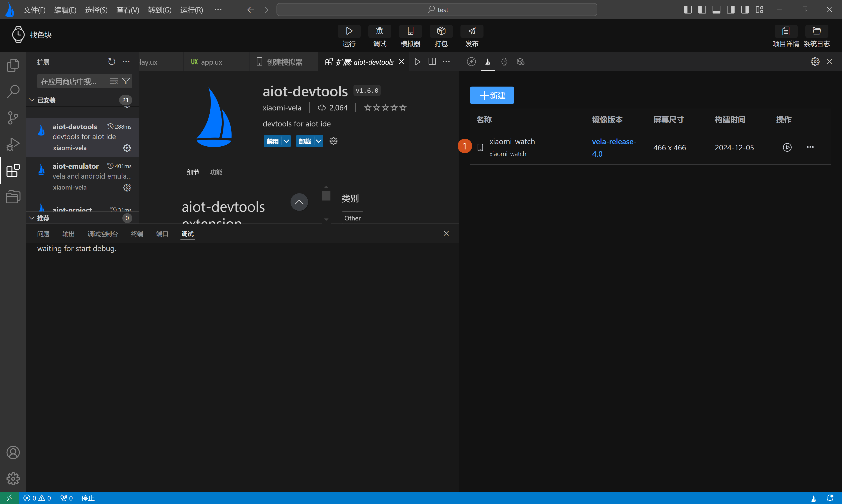
Task: Click the extension details vertical scrollbar thumb
Action: pos(326,196)
